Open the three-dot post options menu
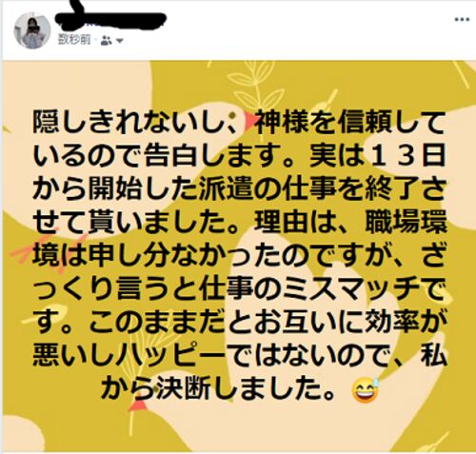 [462, 19]
